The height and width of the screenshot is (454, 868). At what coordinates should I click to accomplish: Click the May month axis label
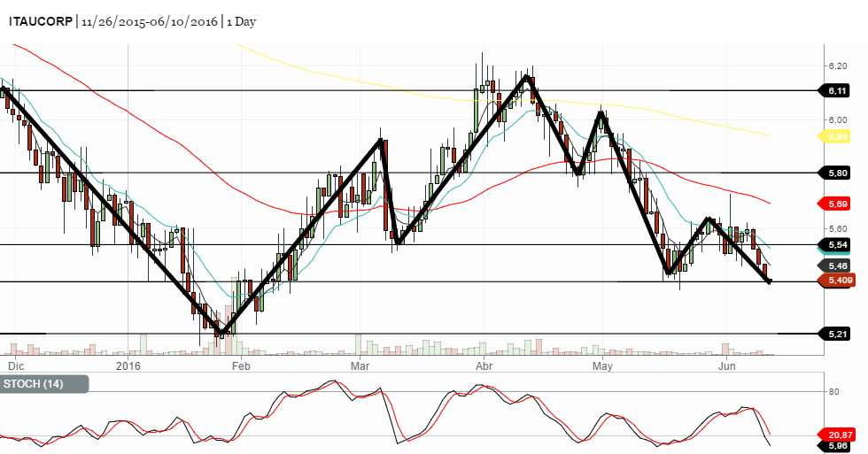tap(602, 366)
